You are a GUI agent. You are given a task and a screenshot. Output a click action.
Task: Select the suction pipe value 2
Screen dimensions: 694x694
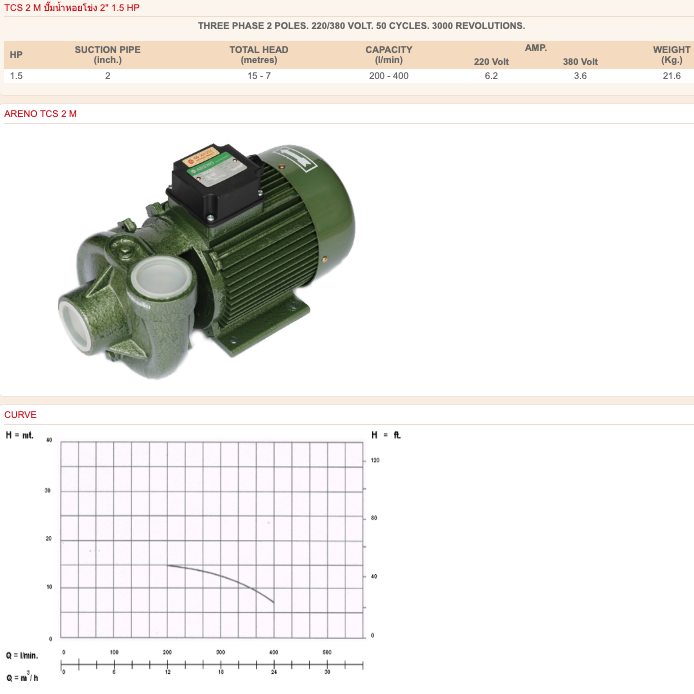tap(108, 76)
